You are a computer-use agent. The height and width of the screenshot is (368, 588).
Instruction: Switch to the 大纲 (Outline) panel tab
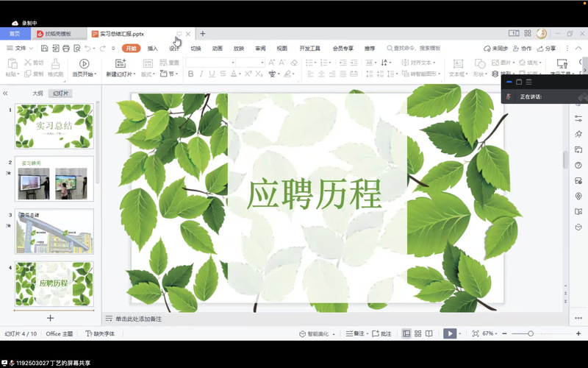tap(37, 93)
